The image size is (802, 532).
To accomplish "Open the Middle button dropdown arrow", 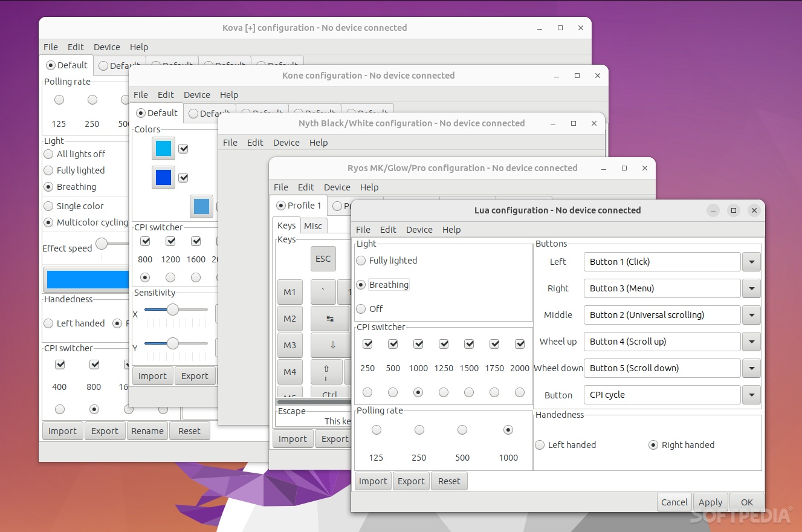I will (x=751, y=315).
